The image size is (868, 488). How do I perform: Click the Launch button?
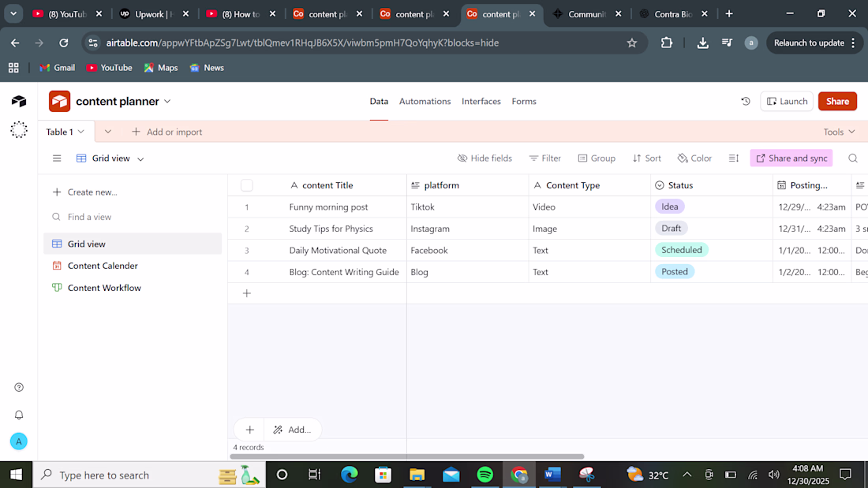pos(787,101)
